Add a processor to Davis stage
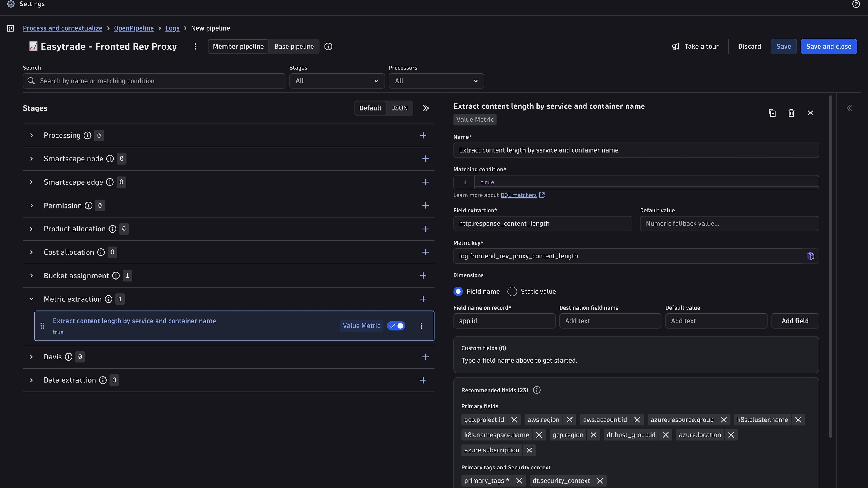Image resolution: width=868 pixels, height=488 pixels. 426,357
